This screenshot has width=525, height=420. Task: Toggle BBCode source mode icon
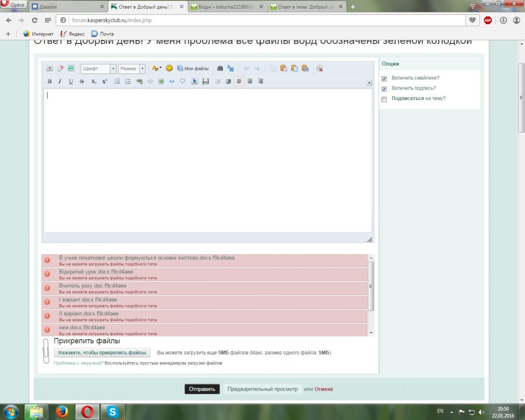coord(49,68)
